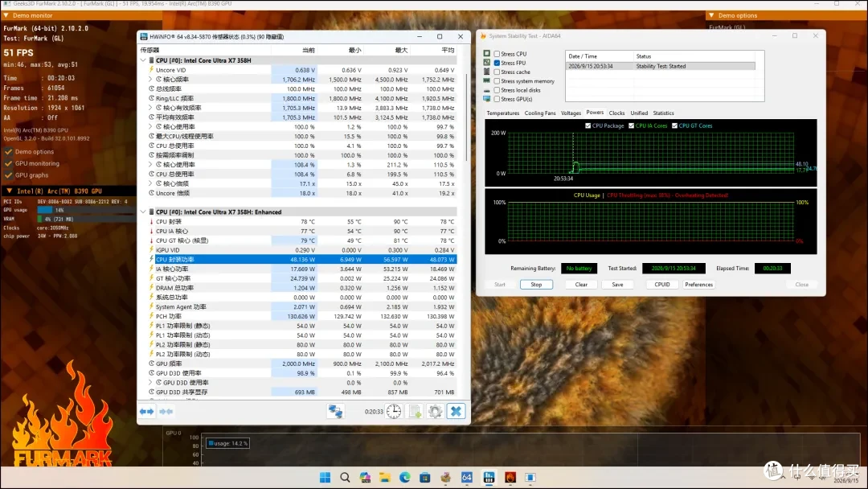
Task: Click HWiNFO expand-columns double arrow icon
Action: [147, 412]
